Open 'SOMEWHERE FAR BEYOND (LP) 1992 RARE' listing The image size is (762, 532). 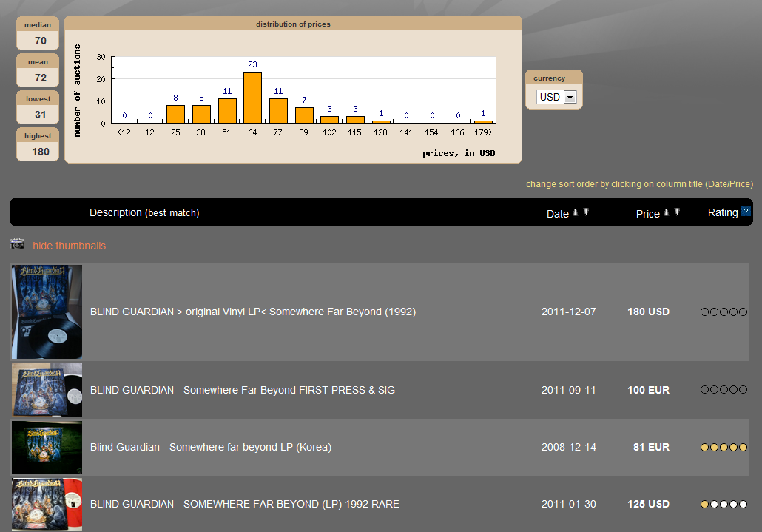pyautogui.click(x=244, y=505)
